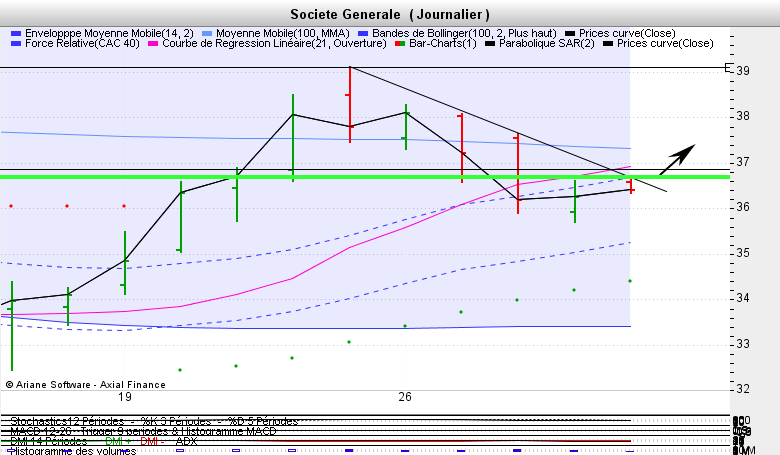Select the Parabolique SAR(2) legend label
The image size is (780, 455).
tap(547, 43)
